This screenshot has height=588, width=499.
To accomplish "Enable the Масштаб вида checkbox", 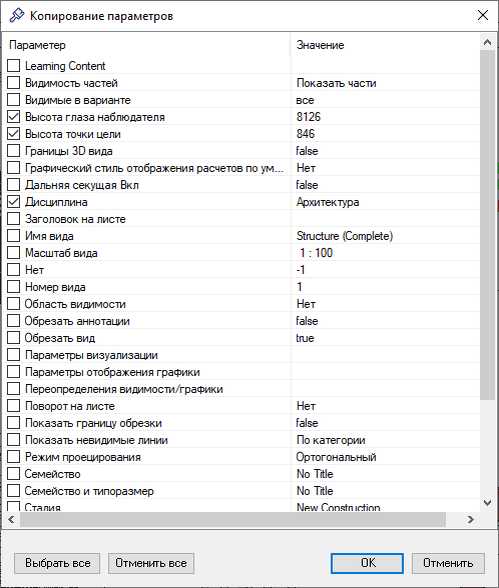I will (x=13, y=253).
